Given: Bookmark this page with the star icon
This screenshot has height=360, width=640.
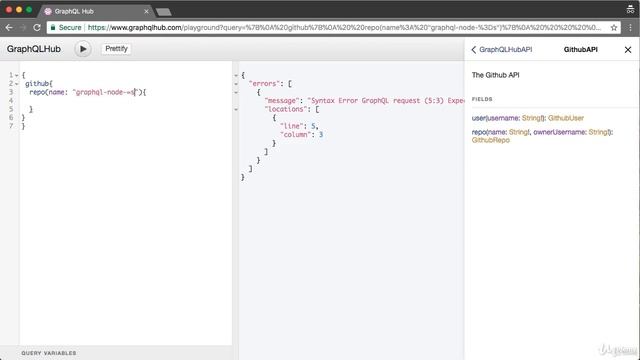Looking at the screenshot, I should (x=614, y=28).
